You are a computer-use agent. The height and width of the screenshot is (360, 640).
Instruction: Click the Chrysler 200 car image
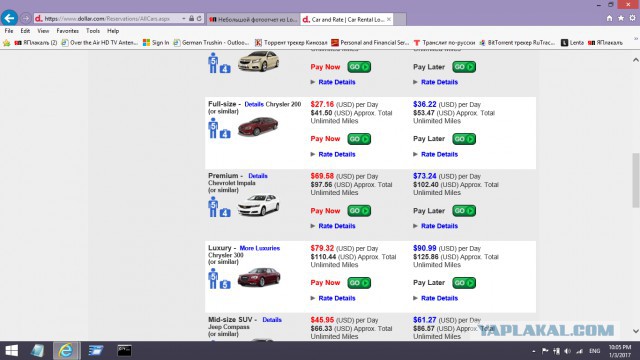(258, 127)
